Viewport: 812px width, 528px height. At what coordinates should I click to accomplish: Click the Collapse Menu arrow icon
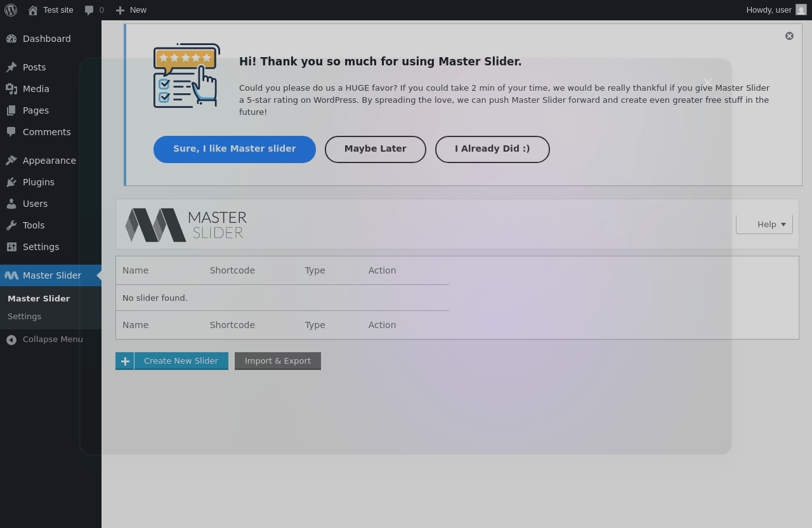click(x=11, y=340)
